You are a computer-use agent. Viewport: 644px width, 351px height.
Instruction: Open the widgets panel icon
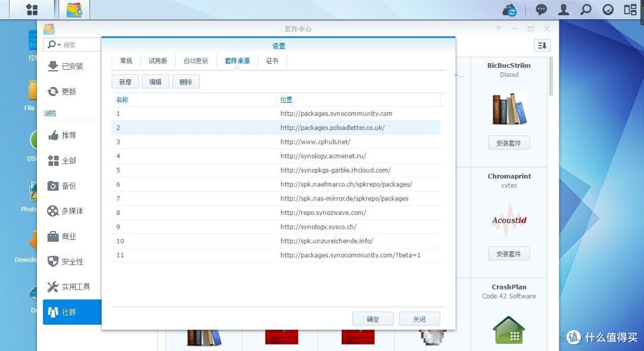[630, 10]
